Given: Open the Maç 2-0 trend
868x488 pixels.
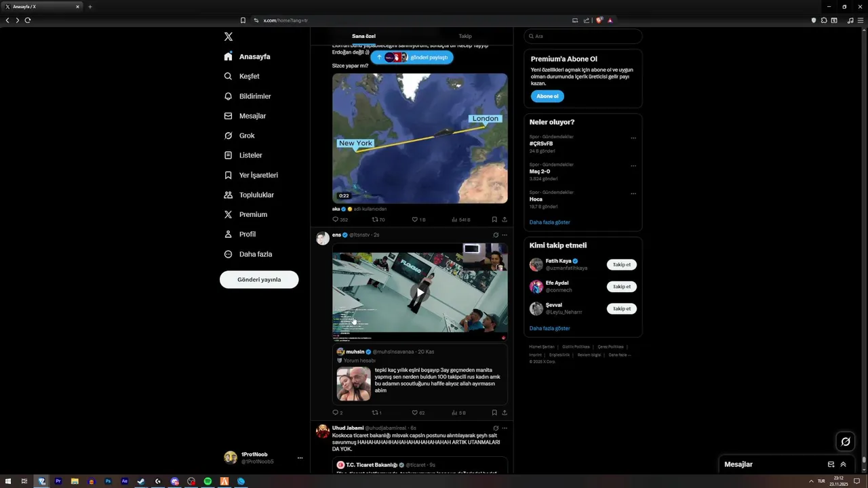Looking at the screenshot, I should (x=540, y=171).
